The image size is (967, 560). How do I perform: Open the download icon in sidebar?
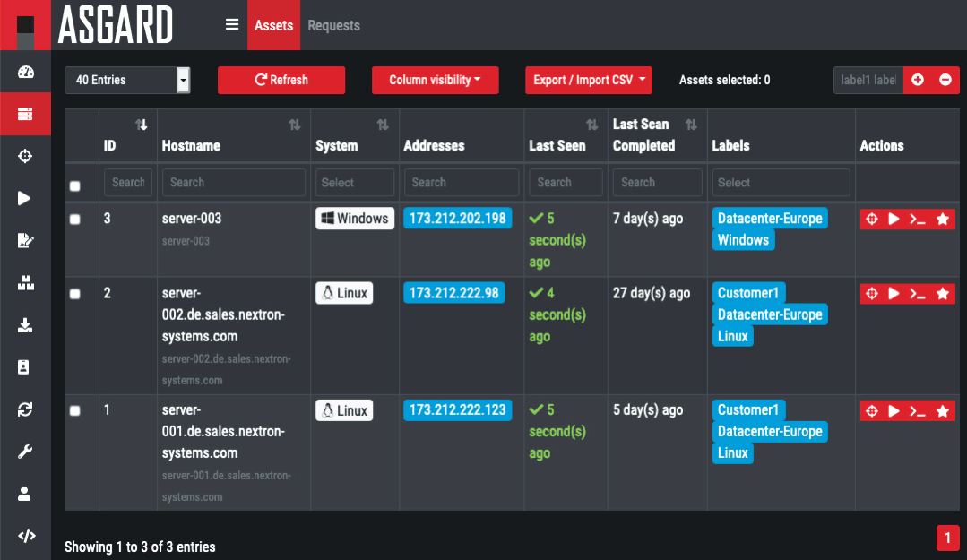click(x=25, y=325)
